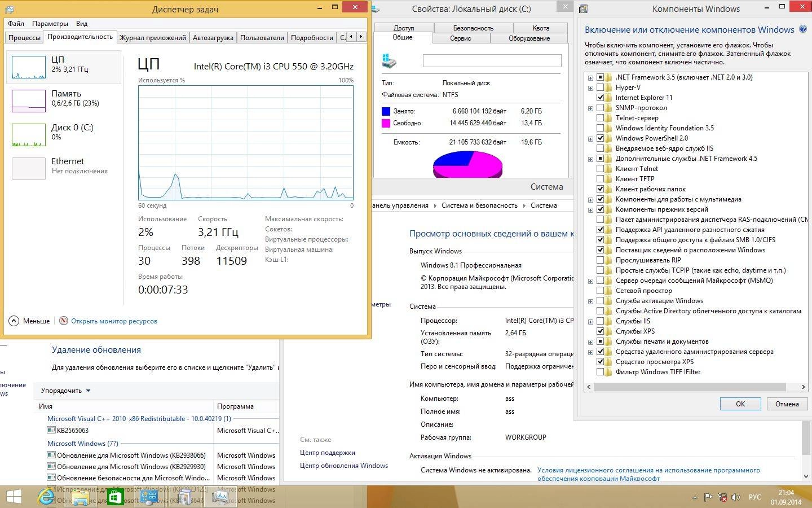Expand the Hyper-V tree node
Viewport: 812px width, 508px height.
pos(590,87)
